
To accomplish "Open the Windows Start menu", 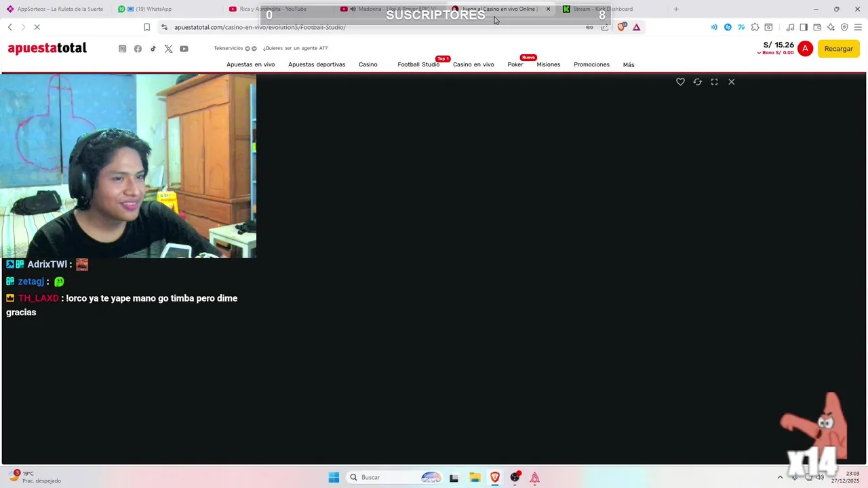I will coord(334,477).
